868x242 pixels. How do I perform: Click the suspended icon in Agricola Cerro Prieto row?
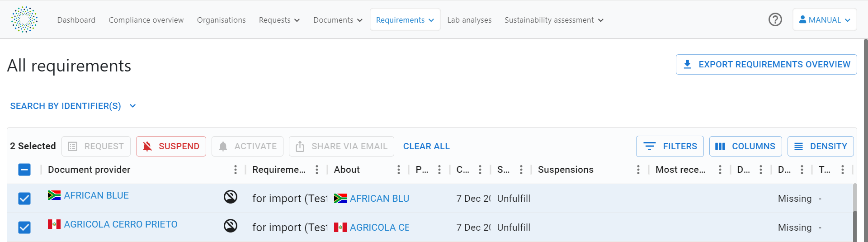pyautogui.click(x=231, y=226)
